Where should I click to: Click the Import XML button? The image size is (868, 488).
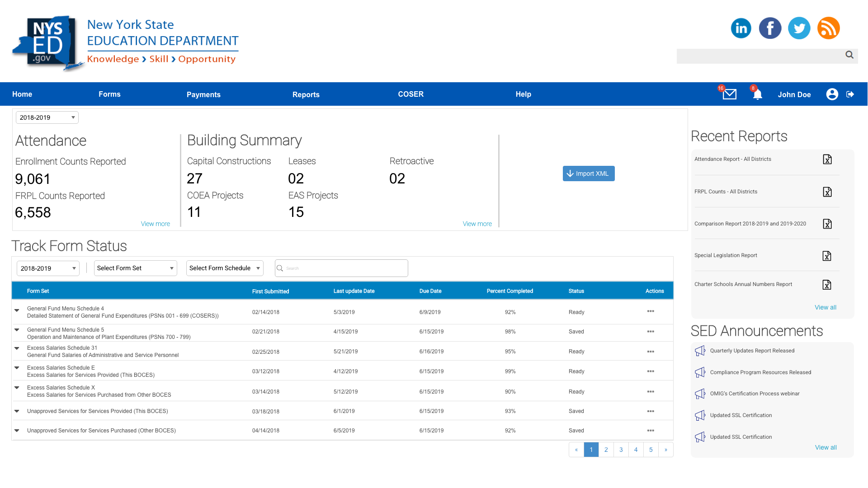(588, 174)
